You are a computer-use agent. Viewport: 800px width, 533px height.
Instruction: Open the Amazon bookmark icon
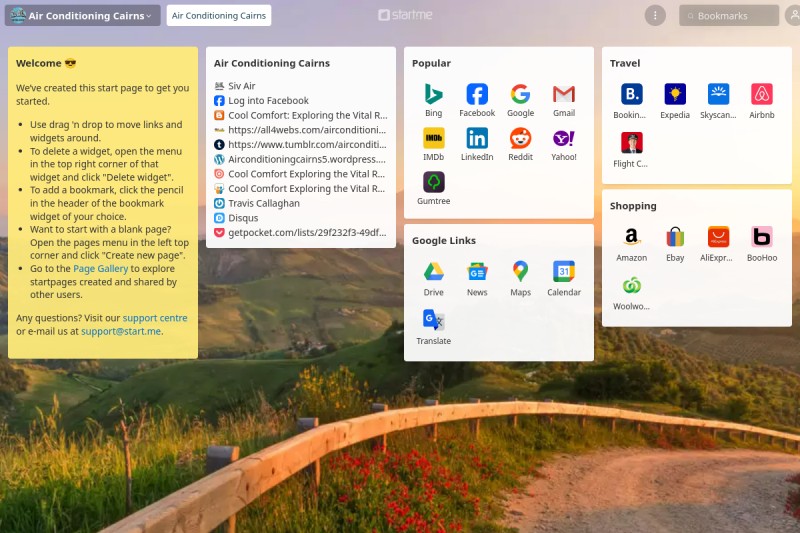[632, 237]
